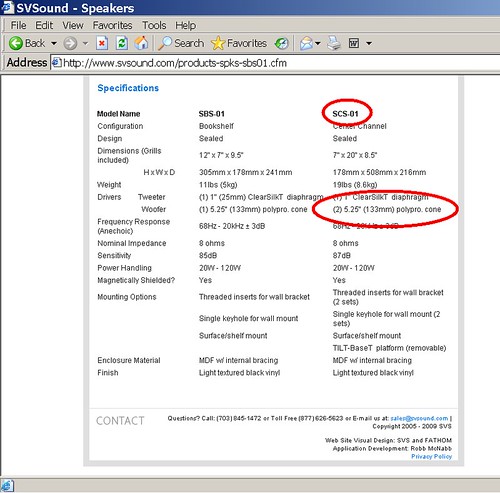Click the '(2) 5.25" (133mm) polypro. cone' text
Image resolution: width=500 pixels, height=493 pixels.
[387, 209]
